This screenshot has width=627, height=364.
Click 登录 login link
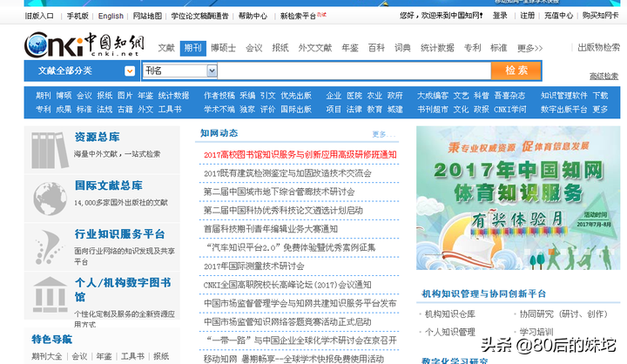(500, 16)
